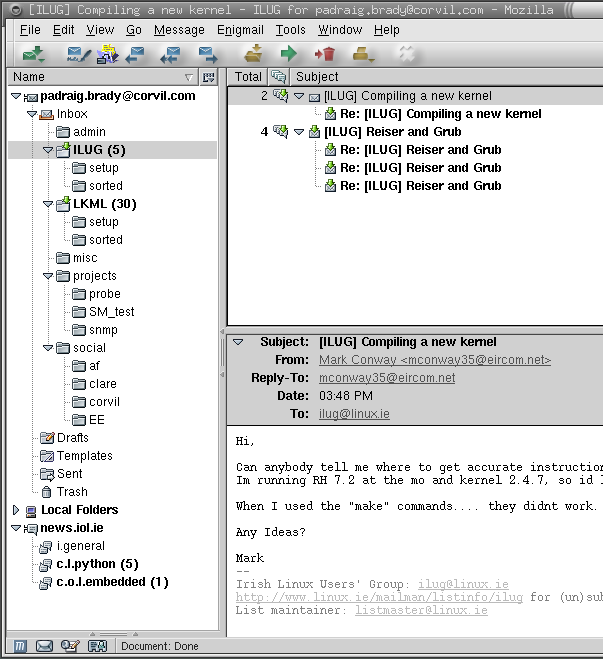Collapse the Compiling a new kernel thread
Viewport: 603px width, 659px height.
coord(299,96)
